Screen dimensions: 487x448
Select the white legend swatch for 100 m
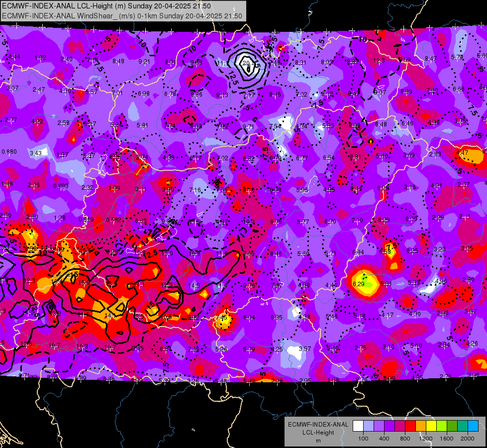pos(358,426)
